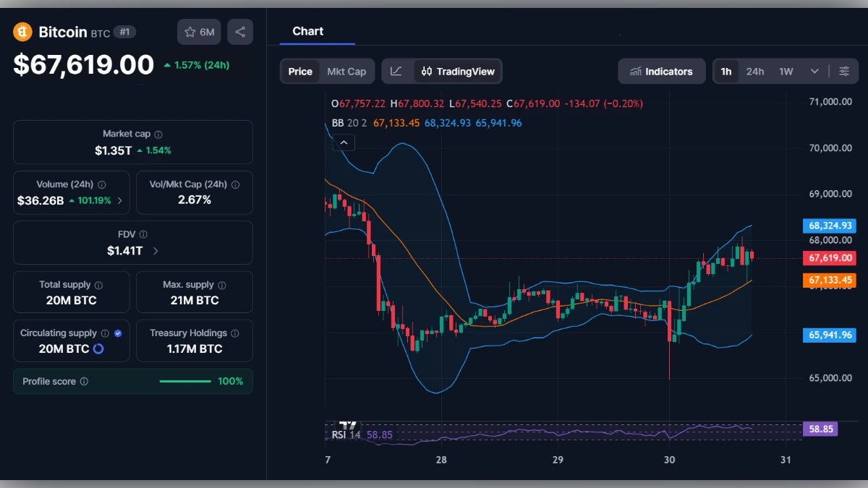Collapse the BB indicator panel chevron
The image size is (868, 488).
tap(344, 142)
